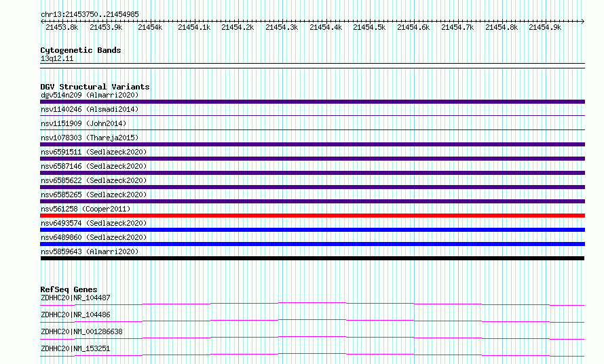Image resolution: width=604 pixels, height=364 pixels.
Task: Select the RefSeq Genes track heading
Action: pyautogui.click(x=69, y=289)
